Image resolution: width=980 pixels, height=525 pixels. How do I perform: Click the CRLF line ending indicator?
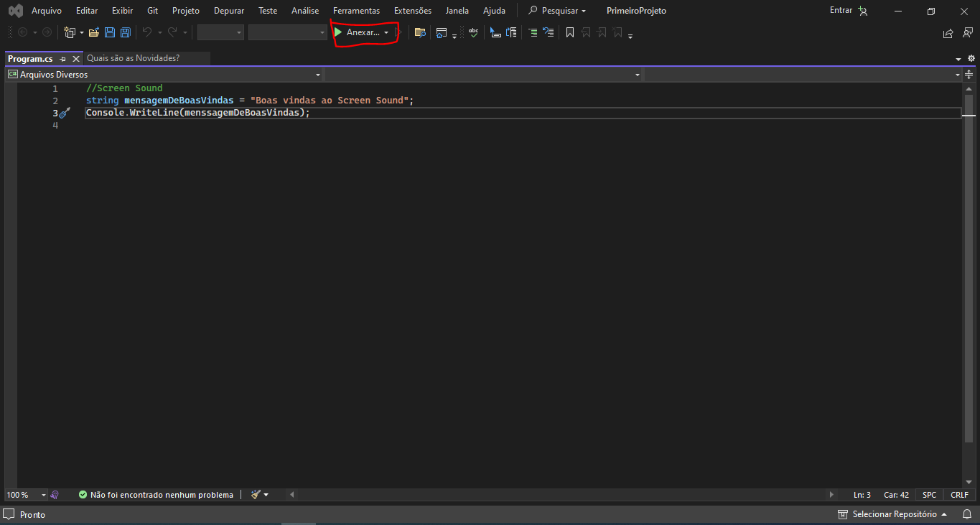tap(959, 495)
